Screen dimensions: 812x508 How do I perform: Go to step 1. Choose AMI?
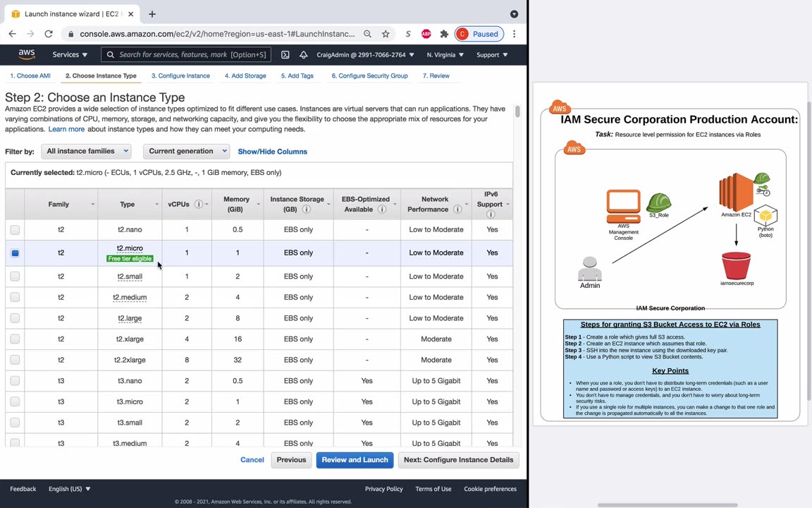[30, 75]
